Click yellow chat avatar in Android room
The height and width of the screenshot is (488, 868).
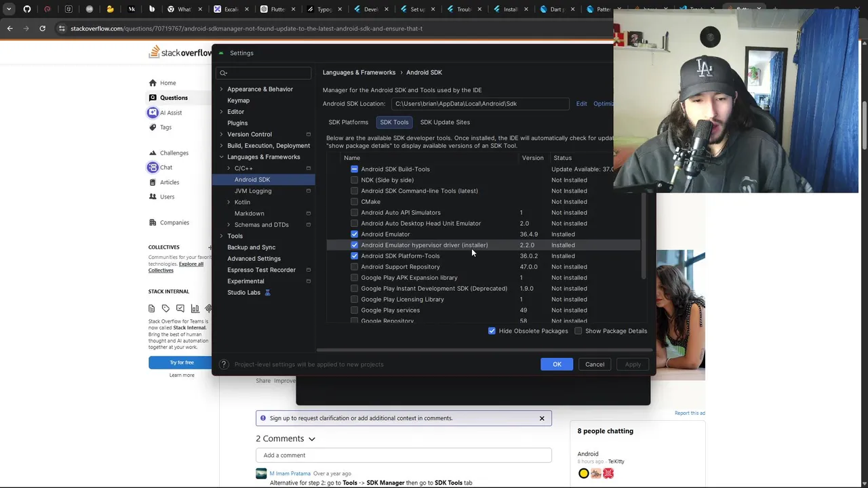pos(584,473)
